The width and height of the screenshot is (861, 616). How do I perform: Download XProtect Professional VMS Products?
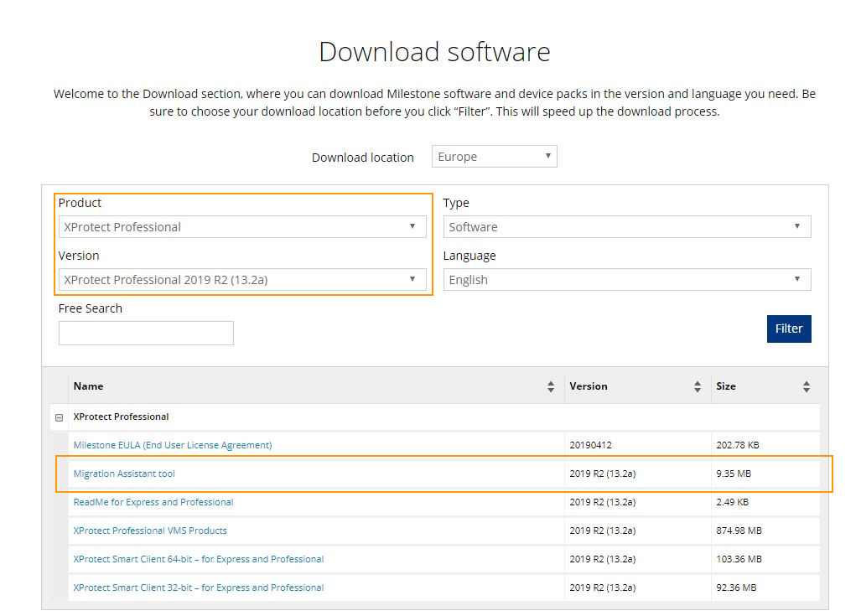pos(150,531)
